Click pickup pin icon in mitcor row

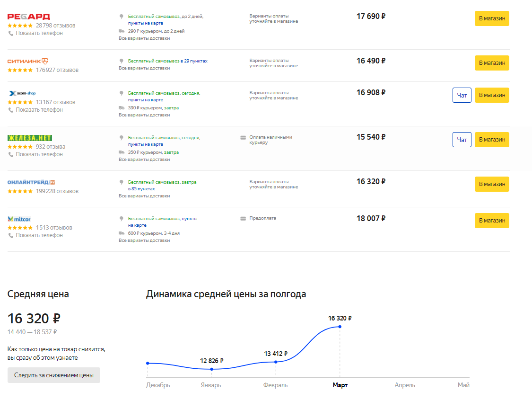pos(121,219)
